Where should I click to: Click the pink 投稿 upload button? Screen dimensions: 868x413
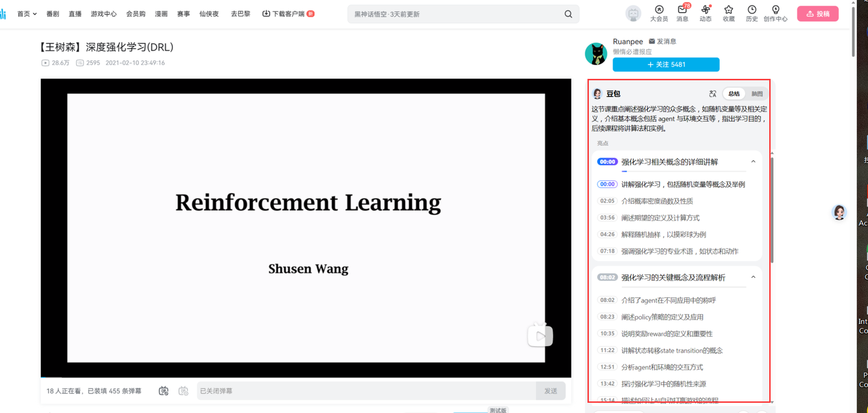(817, 14)
